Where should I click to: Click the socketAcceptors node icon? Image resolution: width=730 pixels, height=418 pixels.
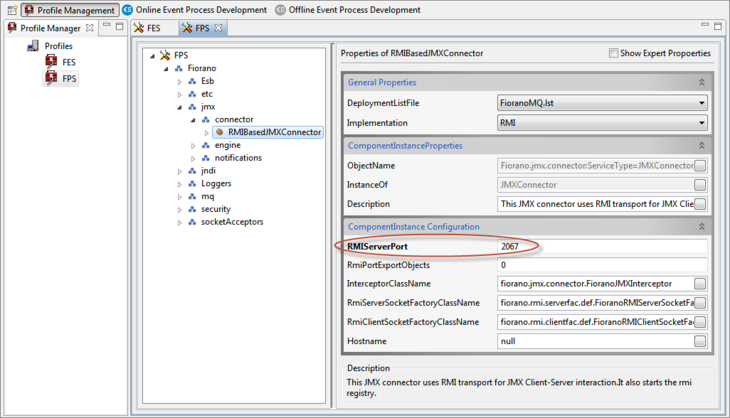tap(192, 222)
